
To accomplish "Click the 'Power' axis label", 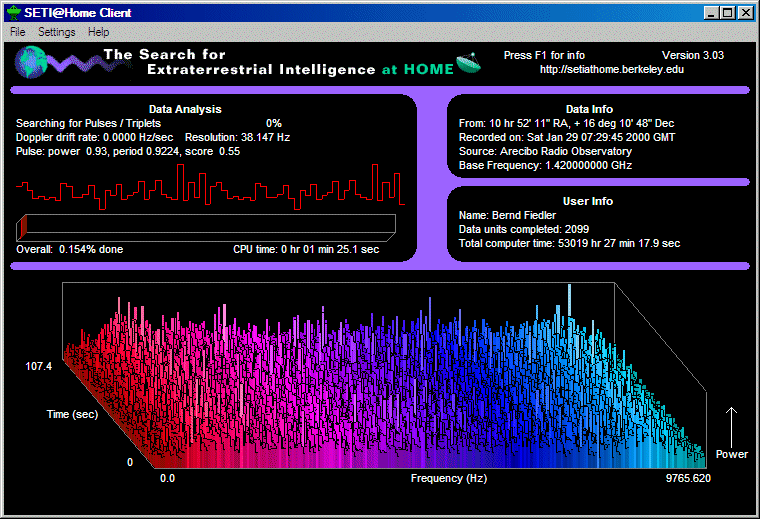I will 732,455.
